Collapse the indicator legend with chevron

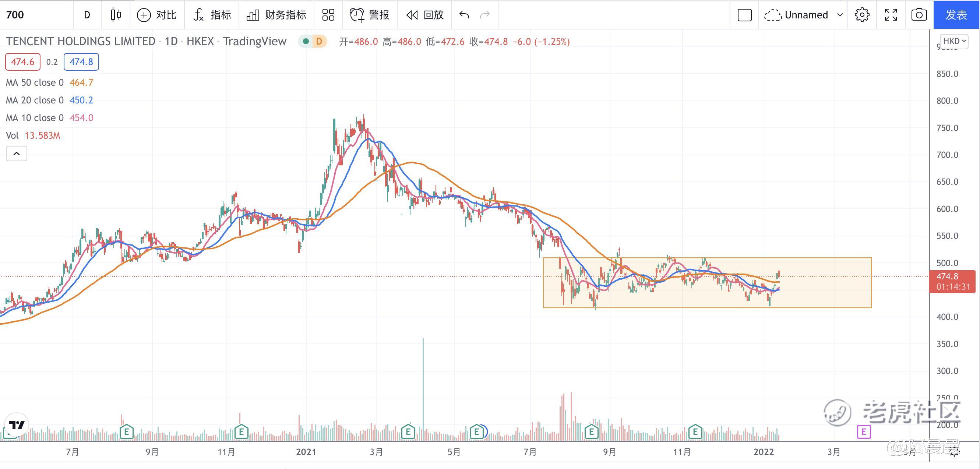(16, 154)
